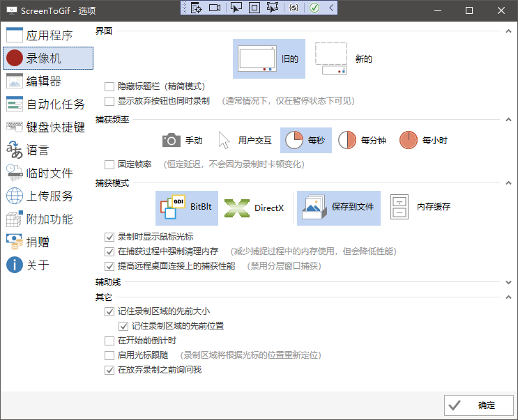Click the 录像机 red circle icon
The image size is (518, 420).
[15, 58]
